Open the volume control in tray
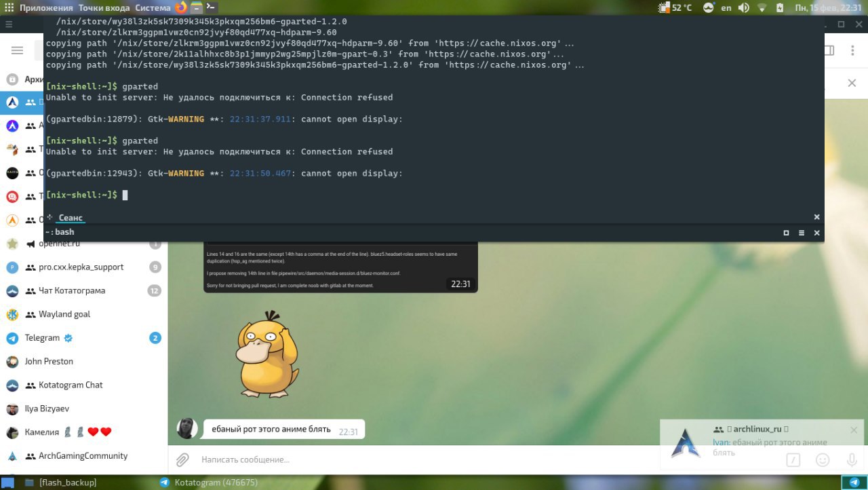This screenshot has width=868, height=490. click(744, 7)
